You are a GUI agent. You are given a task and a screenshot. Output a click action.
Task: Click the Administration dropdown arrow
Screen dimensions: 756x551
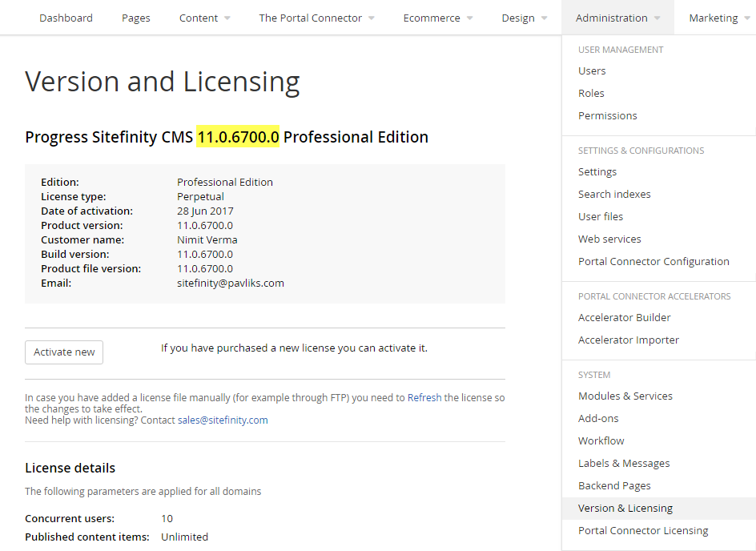(x=657, y=18)
